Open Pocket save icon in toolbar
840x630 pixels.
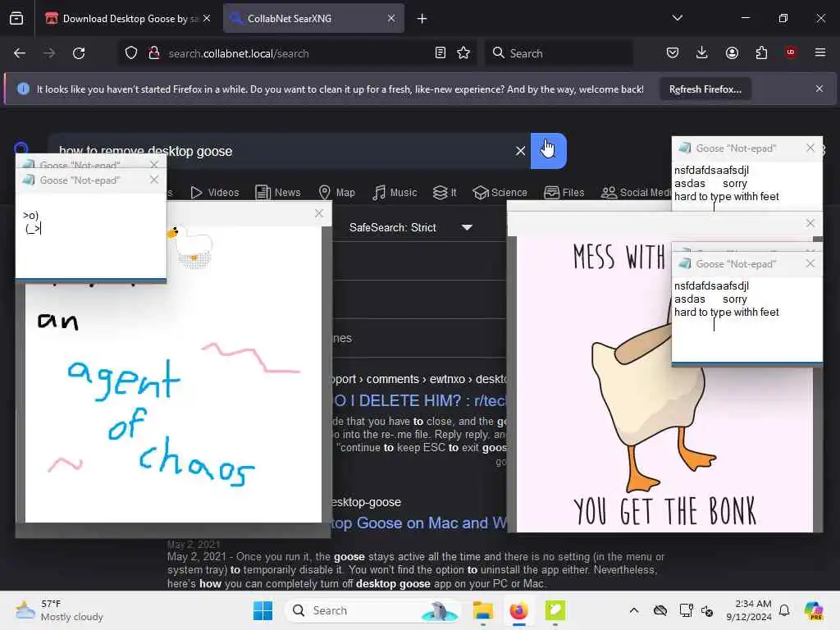tap(673, 52)
